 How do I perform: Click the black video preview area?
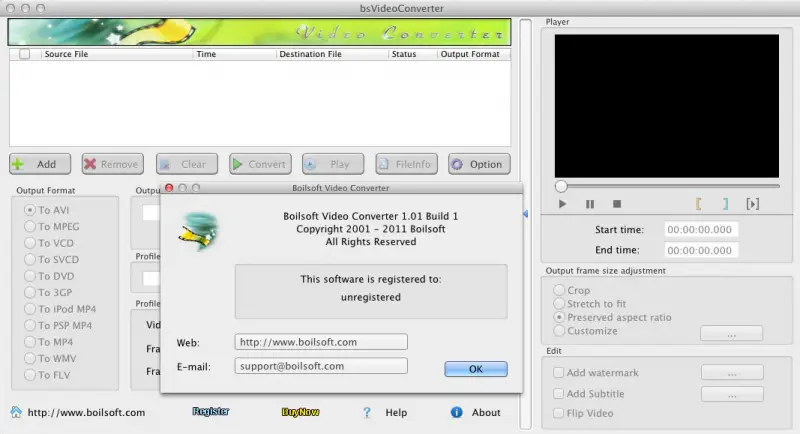pos(667,106)
